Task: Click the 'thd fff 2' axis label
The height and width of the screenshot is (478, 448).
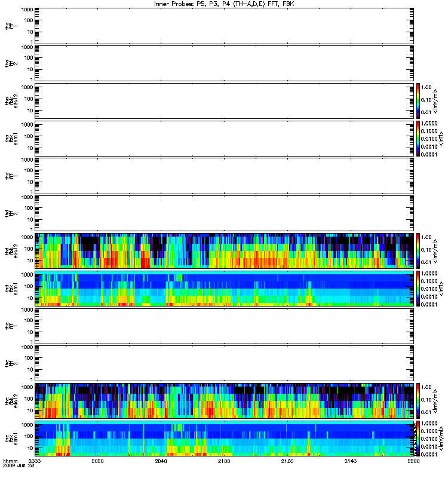Action: point(11,213)
